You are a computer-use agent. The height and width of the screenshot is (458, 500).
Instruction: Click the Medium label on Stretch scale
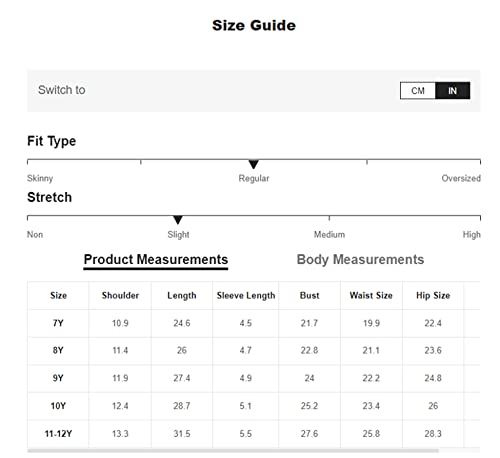coord(329,235)
